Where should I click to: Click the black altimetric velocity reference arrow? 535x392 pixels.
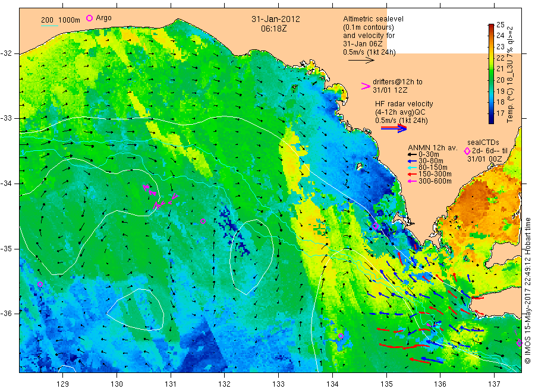click(x=361, y=61)
